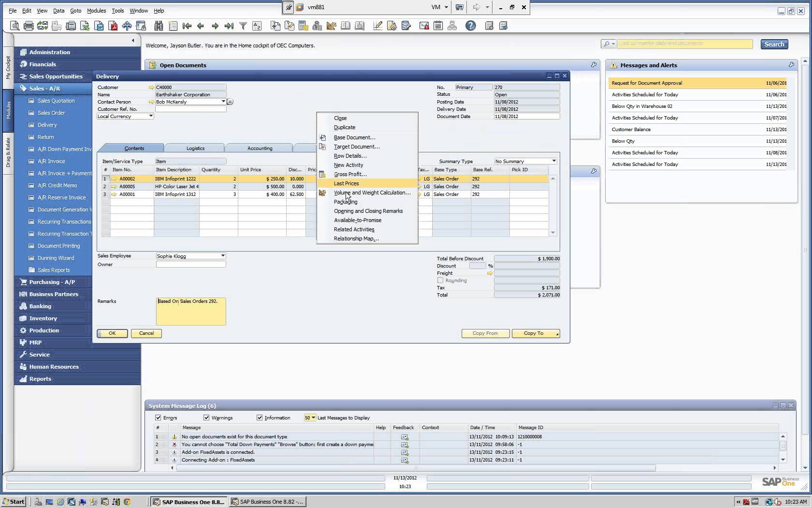812x508 pixels.
Task: Go to the first data record
Action: pos(187,26)
